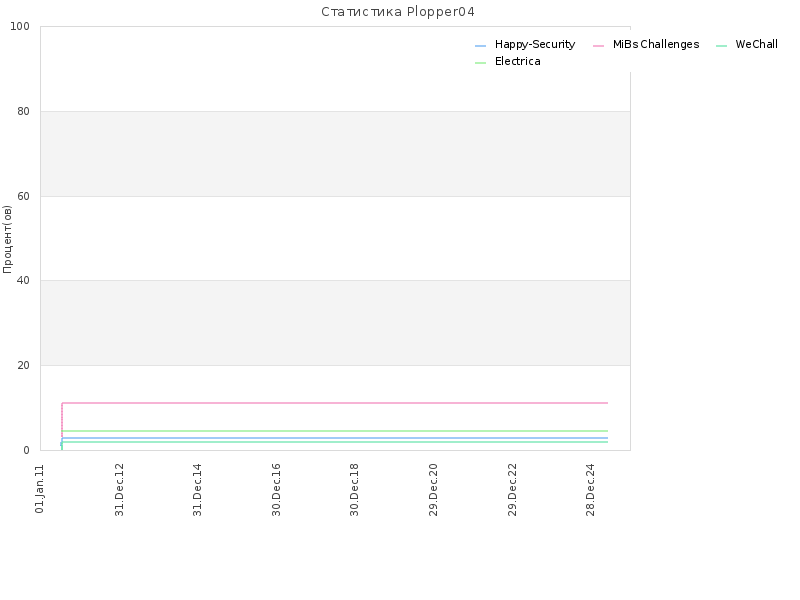Click the Electrica legend label

pos(517,61)
